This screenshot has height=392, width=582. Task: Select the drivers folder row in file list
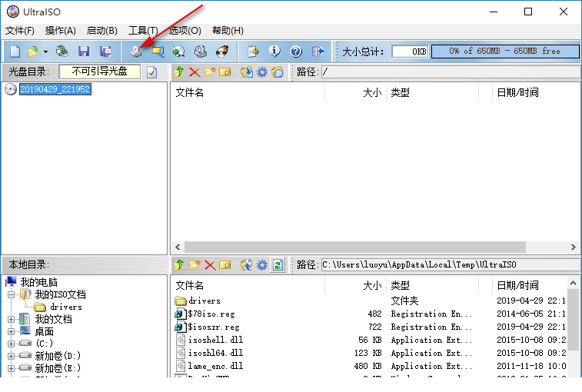pos(370,301)
